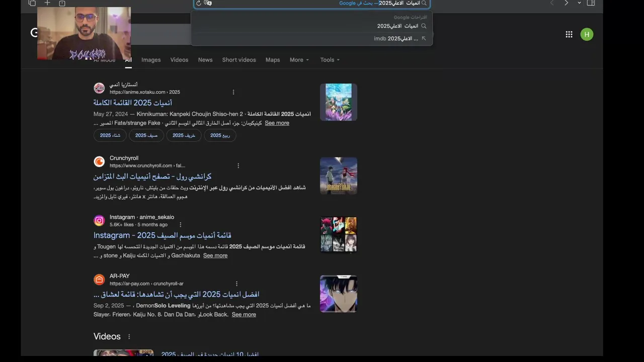This screenshot has height=362, width=644.
Task: Open the Google apps grid
Action: pos(569,34)
